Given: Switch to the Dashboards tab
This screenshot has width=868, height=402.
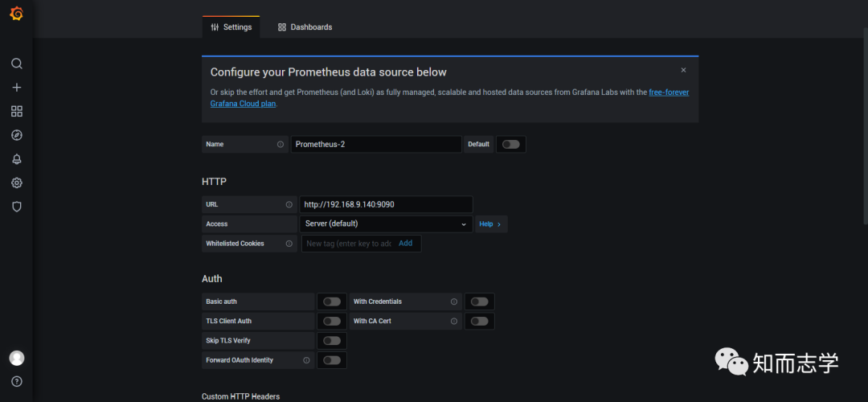Looking at the screenshot, I should [305, 27].
